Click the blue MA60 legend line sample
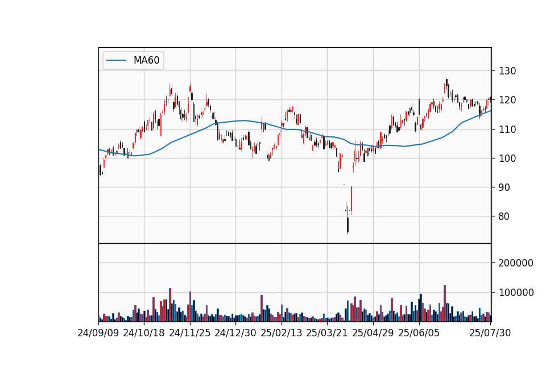Viewport: 546px width, 392px height. click(x=116, y=61)
